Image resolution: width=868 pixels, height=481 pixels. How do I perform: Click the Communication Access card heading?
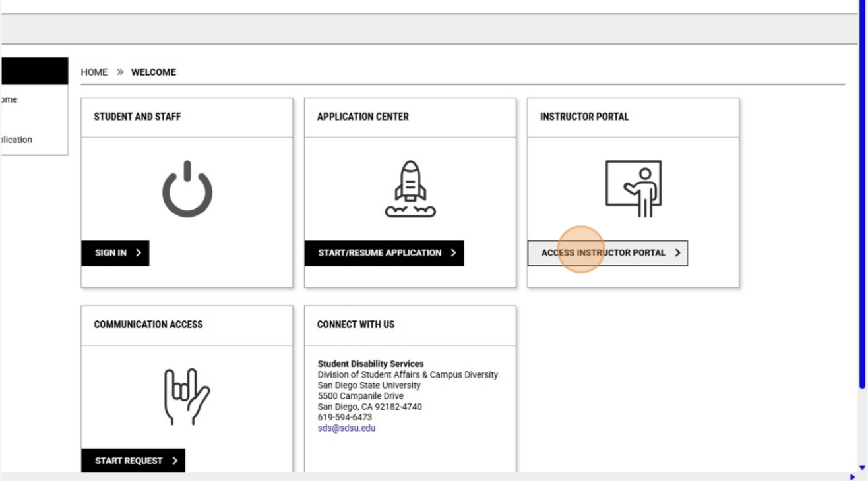[x=148, y=324]
